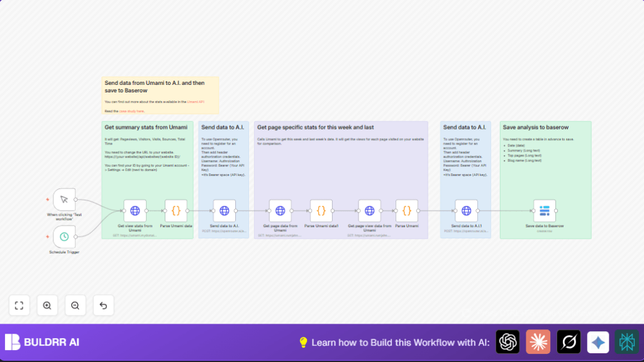644x362 pixels.
Task: Click the lightbulb icon in the banner
Action: (303, 343)
